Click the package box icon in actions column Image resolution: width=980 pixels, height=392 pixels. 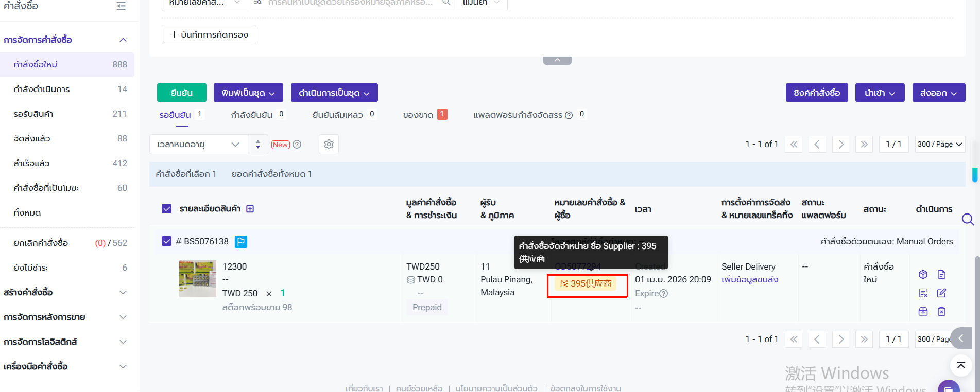coord(923,275)
